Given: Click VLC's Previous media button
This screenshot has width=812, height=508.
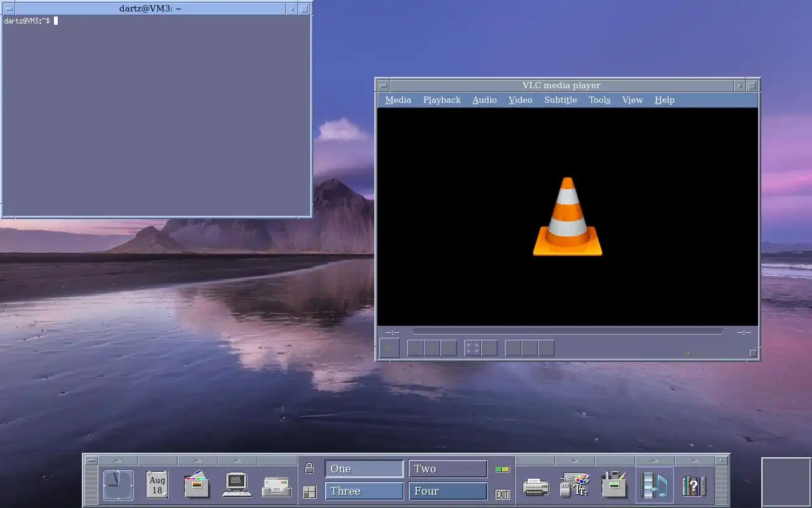Looking at the screenshot, I should click(416, 348).
